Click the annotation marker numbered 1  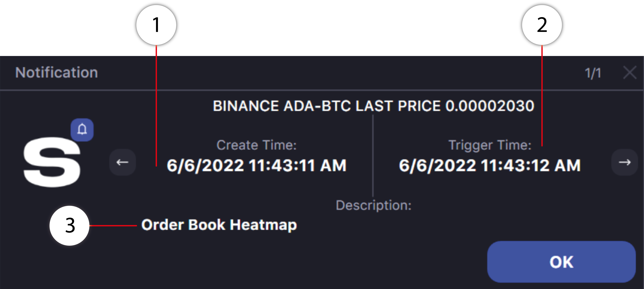[156, 25]
